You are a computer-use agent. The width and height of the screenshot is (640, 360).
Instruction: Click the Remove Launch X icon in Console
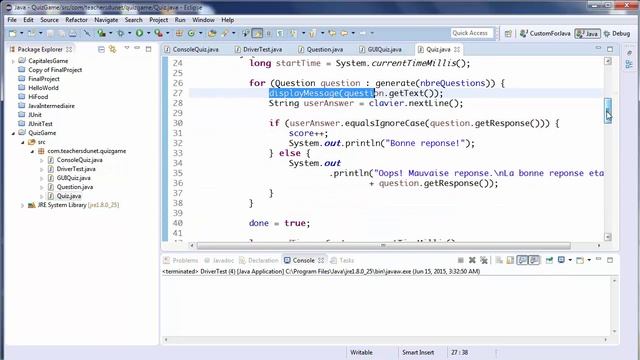(x=472, y=260)
